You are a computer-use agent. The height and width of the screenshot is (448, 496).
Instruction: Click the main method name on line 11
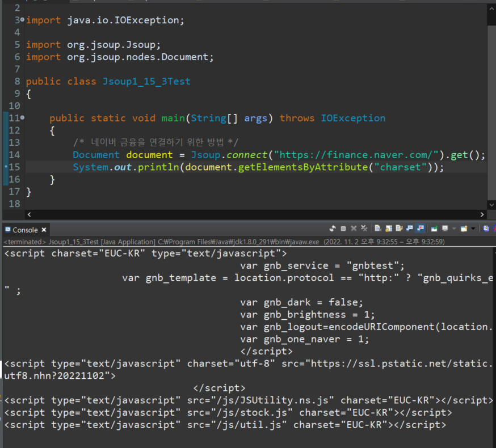point(173,118)
